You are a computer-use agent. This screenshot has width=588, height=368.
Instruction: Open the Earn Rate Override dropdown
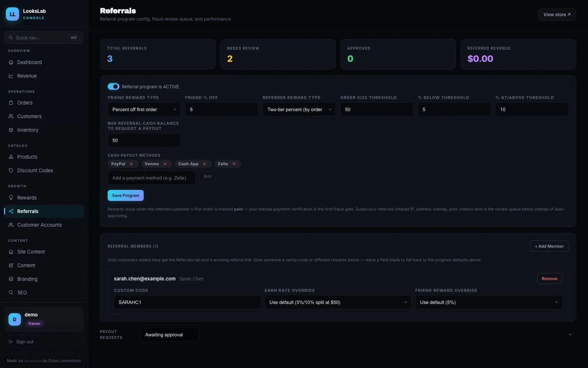point(338,302)
